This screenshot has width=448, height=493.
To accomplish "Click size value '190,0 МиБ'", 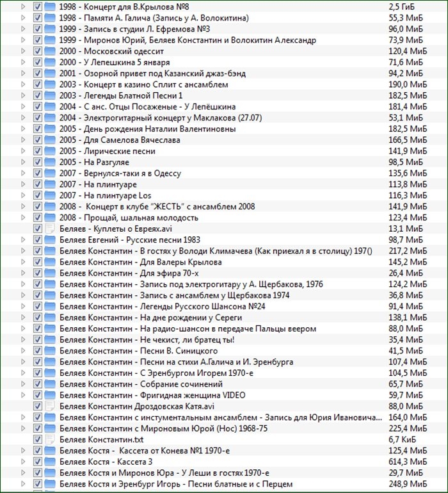I will 408,85.
